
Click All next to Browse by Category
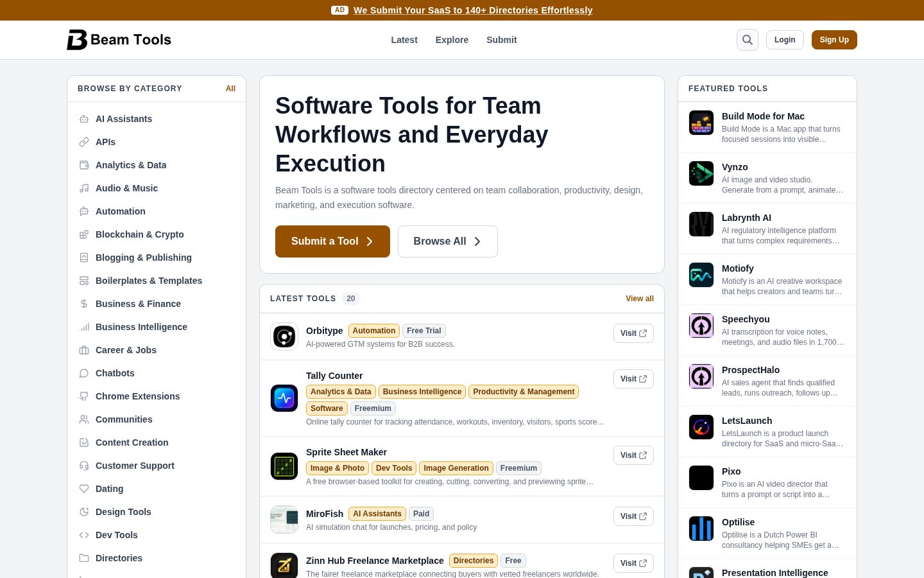click(230, 89)
